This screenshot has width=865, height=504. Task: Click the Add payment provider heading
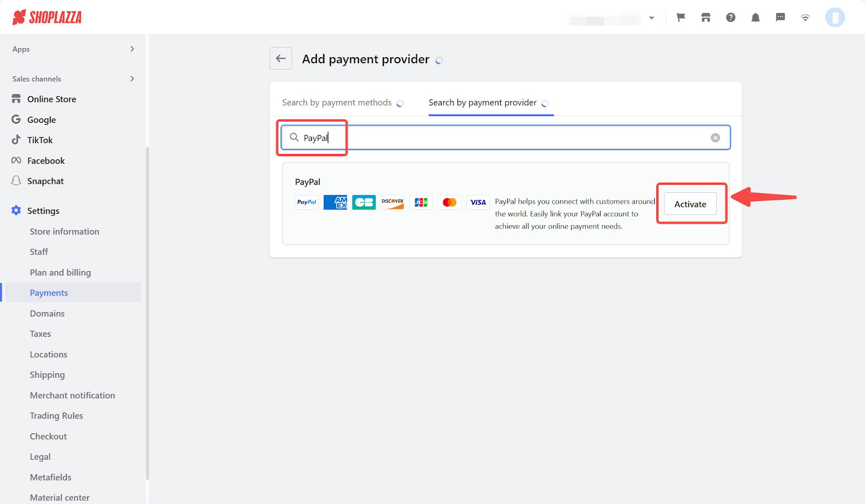click(365, 59)
